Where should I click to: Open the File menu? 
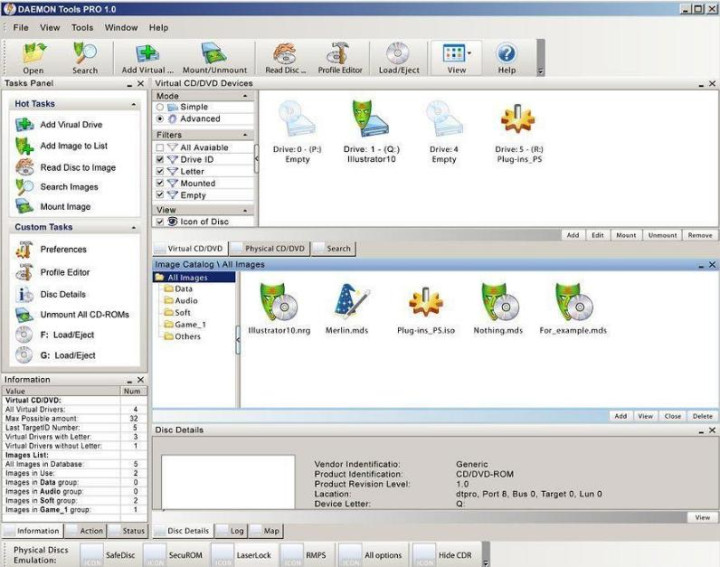21,28
